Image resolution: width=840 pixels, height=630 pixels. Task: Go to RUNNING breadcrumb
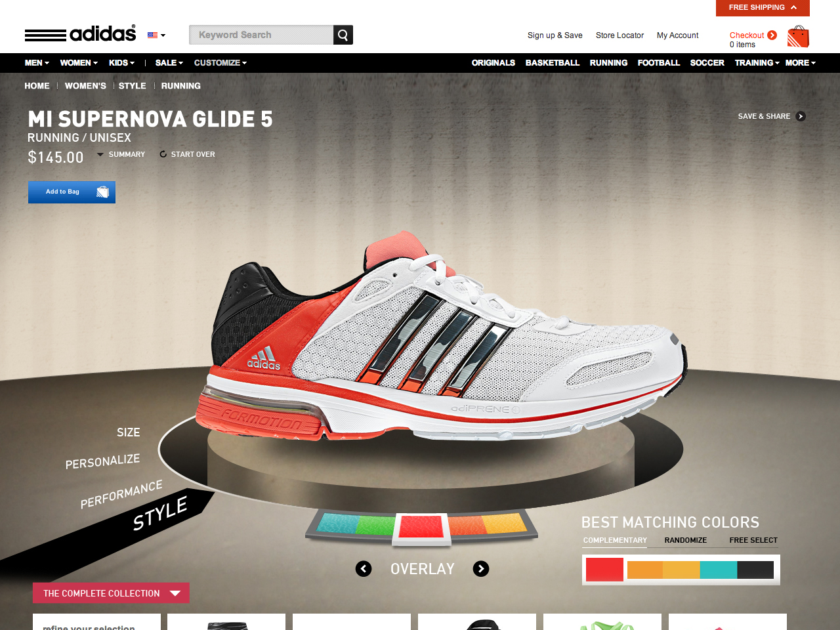[181, 86]
